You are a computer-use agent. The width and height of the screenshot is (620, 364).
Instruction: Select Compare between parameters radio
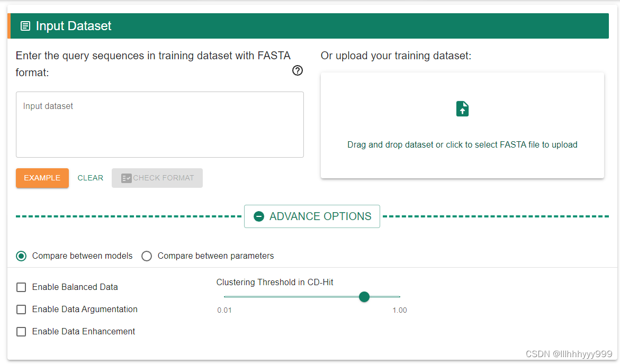coord(147,256)
